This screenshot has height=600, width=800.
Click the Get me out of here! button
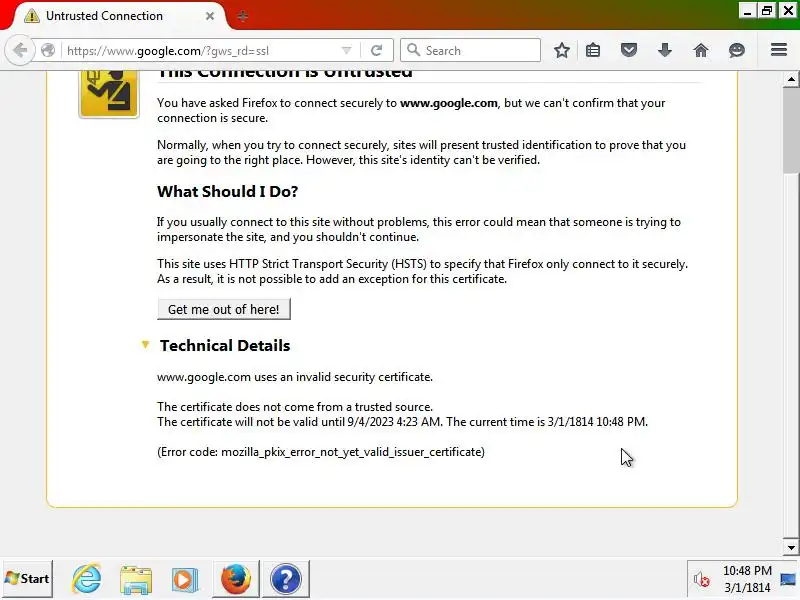tap(223, 309)
